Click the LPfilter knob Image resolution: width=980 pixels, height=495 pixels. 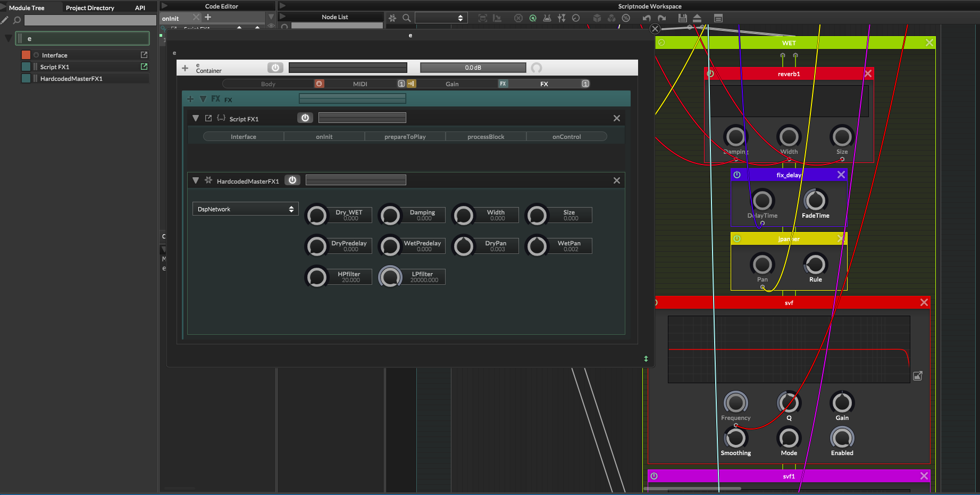pos(390,277)
